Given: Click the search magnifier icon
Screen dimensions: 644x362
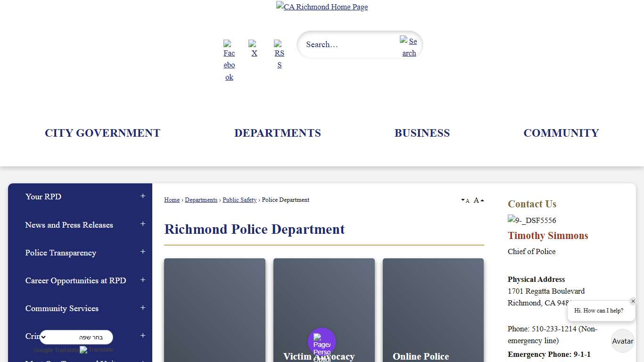Looking at the screenshot, I should [408, 47].
